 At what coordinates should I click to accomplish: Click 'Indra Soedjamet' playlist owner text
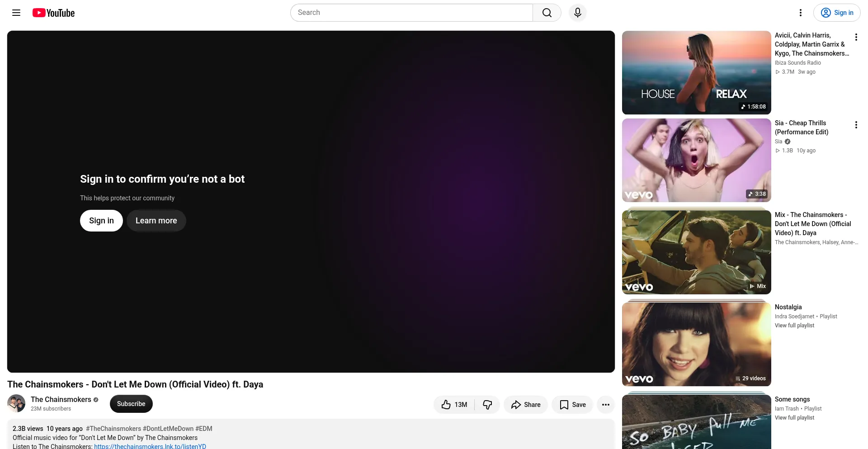[795, 317]
